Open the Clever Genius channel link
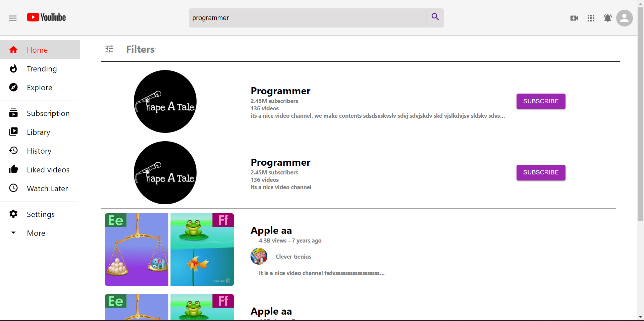644x321 pixels. coord(293,256)
